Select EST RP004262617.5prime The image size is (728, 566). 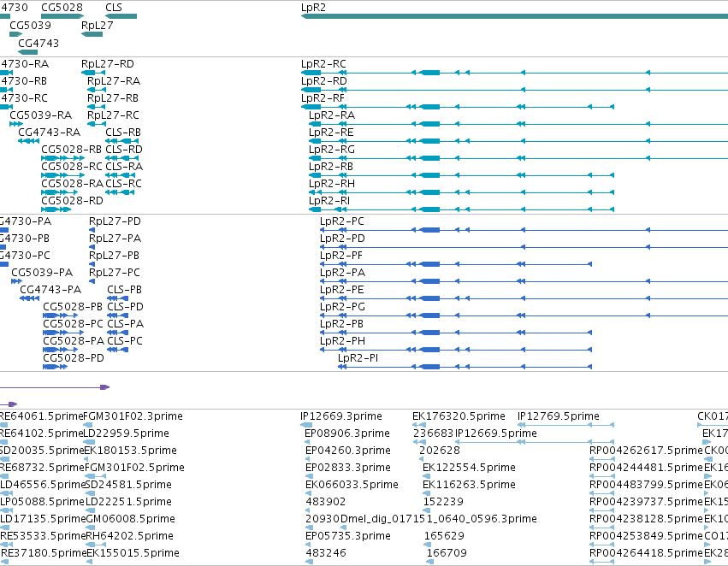coord(646,450)
